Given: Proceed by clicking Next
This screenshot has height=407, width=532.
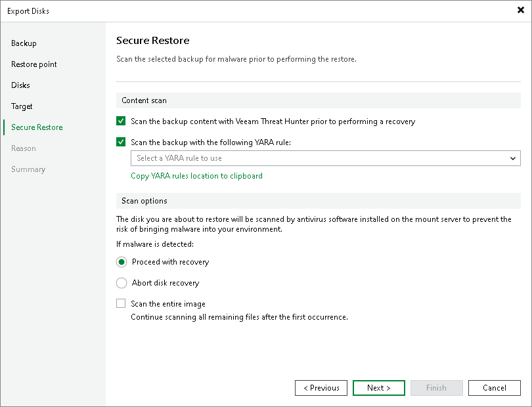Looking at the screenshot, I should click(x=378, y=388).
